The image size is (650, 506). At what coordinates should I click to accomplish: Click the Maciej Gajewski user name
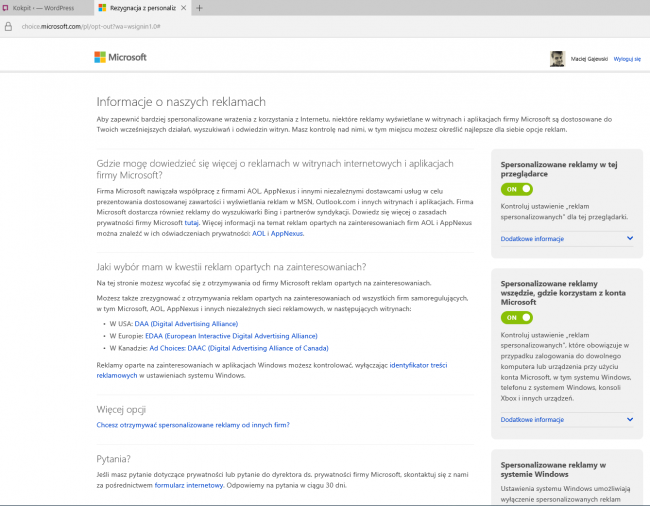tap(589, 59)
